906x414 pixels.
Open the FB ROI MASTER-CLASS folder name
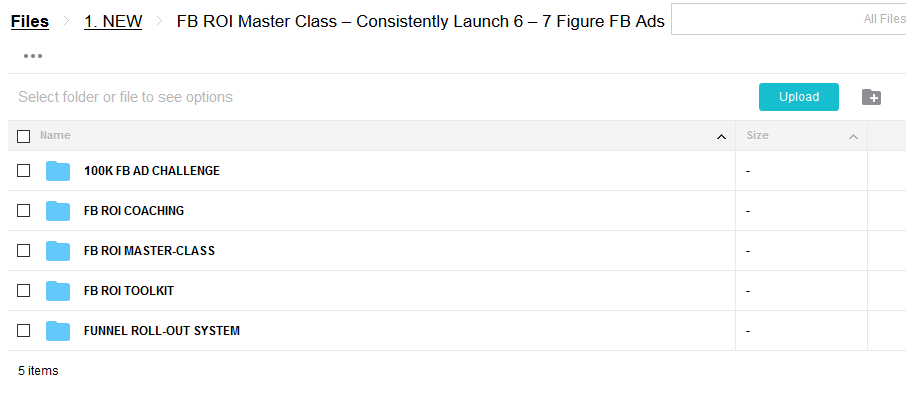point(149,251)
